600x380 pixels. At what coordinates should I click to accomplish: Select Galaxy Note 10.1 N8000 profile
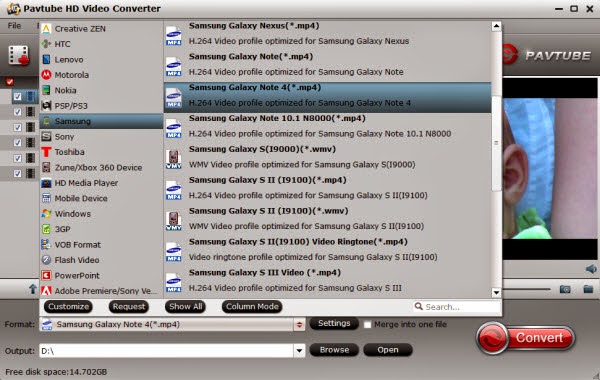328,129
